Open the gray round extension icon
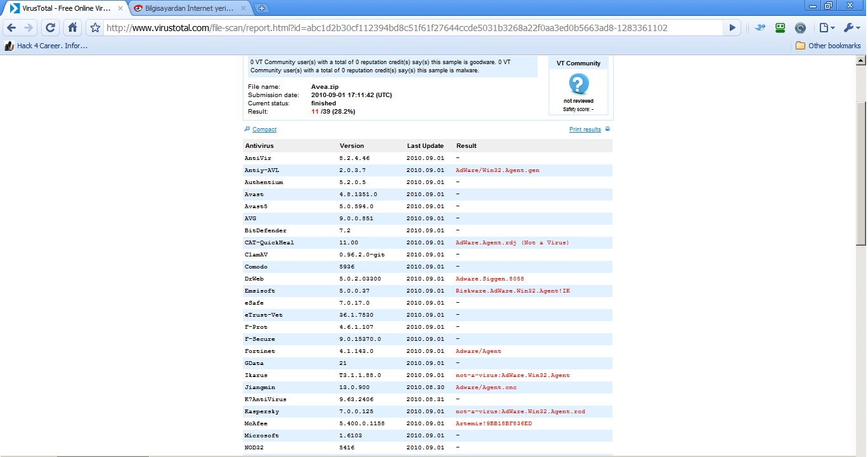Screen dimensions: 868x457 click(800, 28)
